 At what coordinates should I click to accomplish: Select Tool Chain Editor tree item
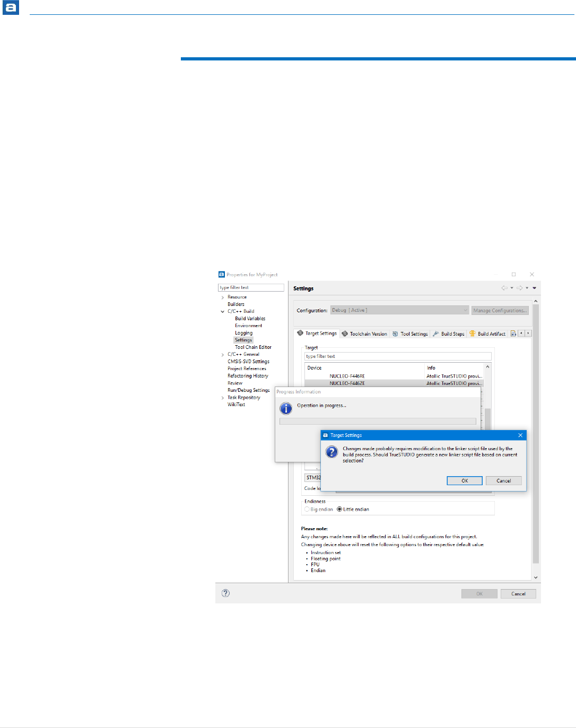[x=253, y=347]
